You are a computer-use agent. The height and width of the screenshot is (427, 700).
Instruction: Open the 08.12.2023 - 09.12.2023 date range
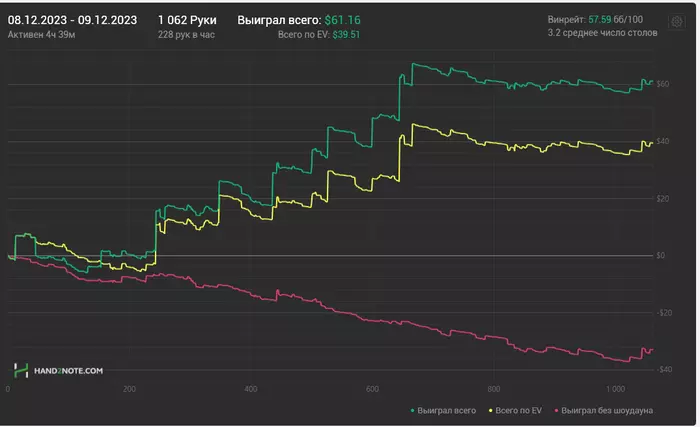pyautogui.click(x=72, y=19)
